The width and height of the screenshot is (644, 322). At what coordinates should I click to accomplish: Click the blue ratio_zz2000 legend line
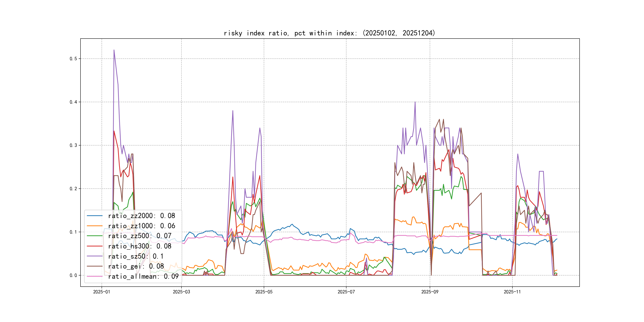pyautogui.click(x=94, y=215)
